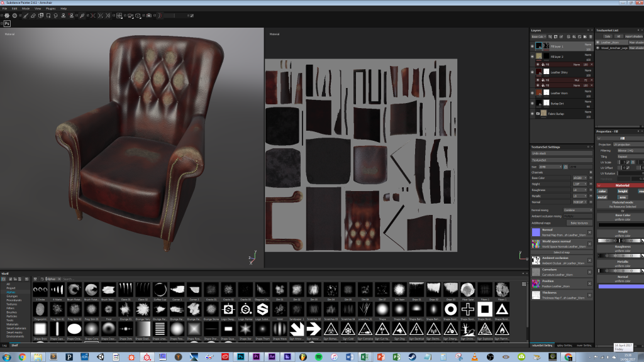Open Chrome from the Windows taskbar
Screen dimensions: 644x362
pos(22,357)
